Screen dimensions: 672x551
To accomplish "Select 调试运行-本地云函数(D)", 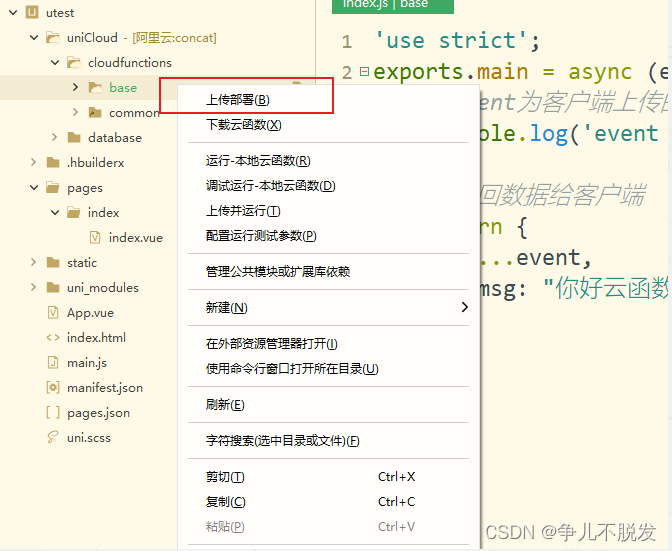I will (328, 186).
